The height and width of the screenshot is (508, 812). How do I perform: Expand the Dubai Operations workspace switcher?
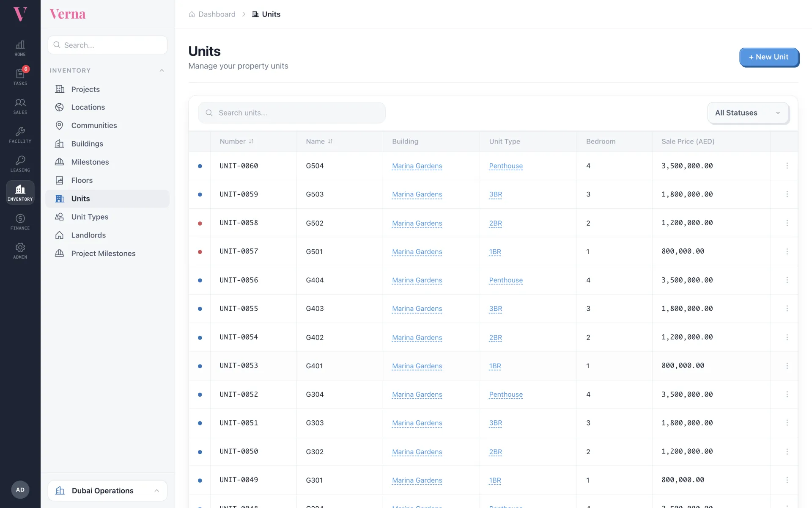[107, 491]
